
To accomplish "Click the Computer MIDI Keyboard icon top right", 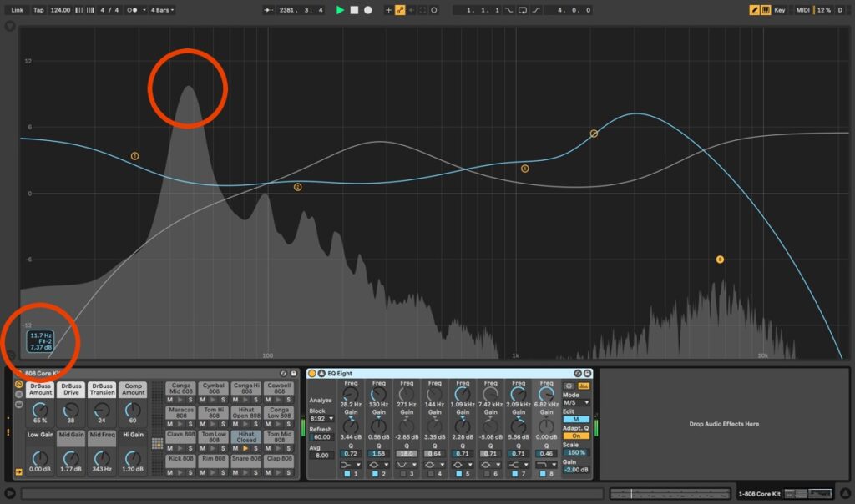I will coord(766,9).
